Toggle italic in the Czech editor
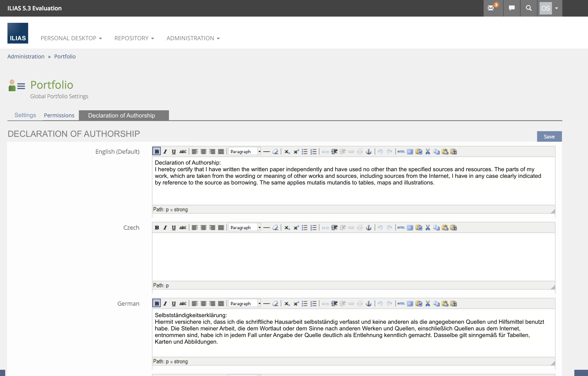The image size is (588, 376). (165, 228)
